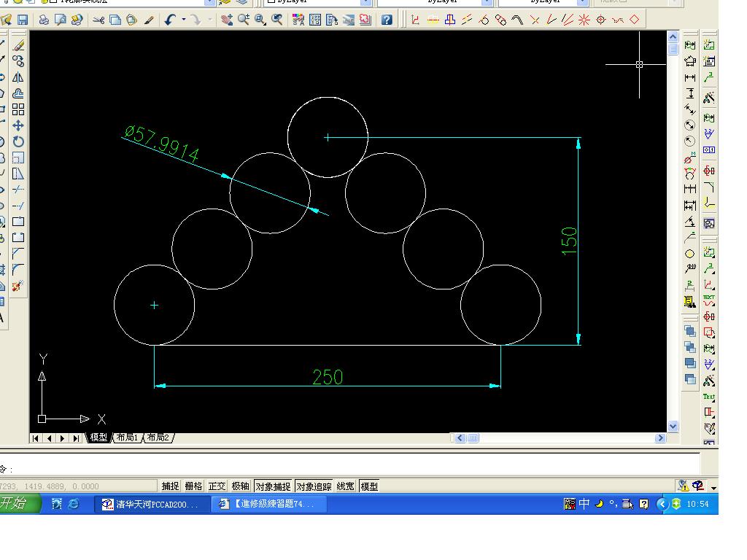The width and height of the screenshot is (747, 560).
Task: Select the Copy object tool
Action: (18, 61)
